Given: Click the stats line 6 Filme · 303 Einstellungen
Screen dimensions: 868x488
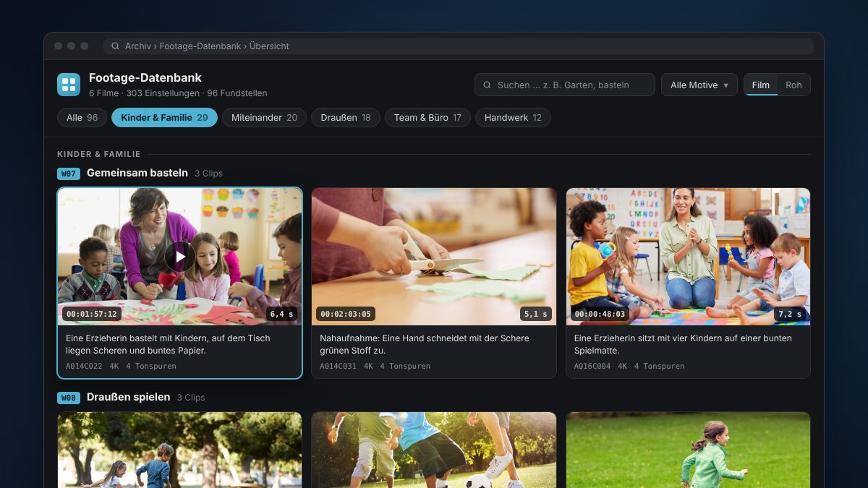Looking at the screenshot, I should tap(178, 93).
